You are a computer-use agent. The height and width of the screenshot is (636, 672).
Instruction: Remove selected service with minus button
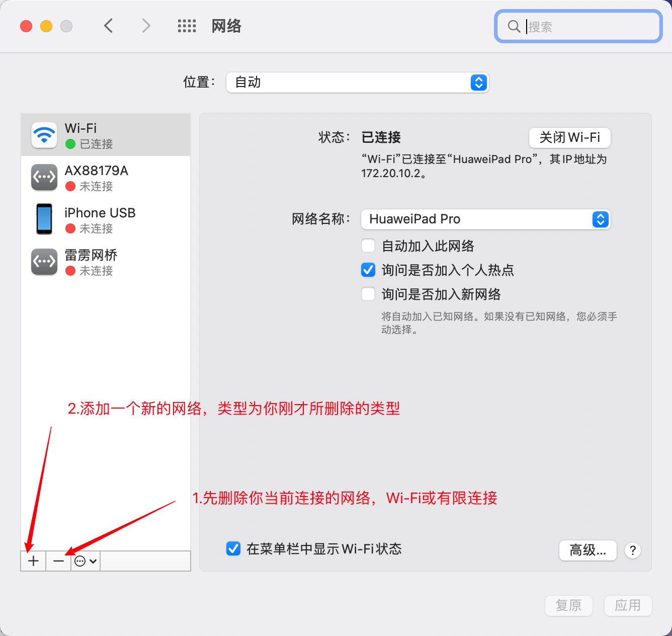[58, 561]
